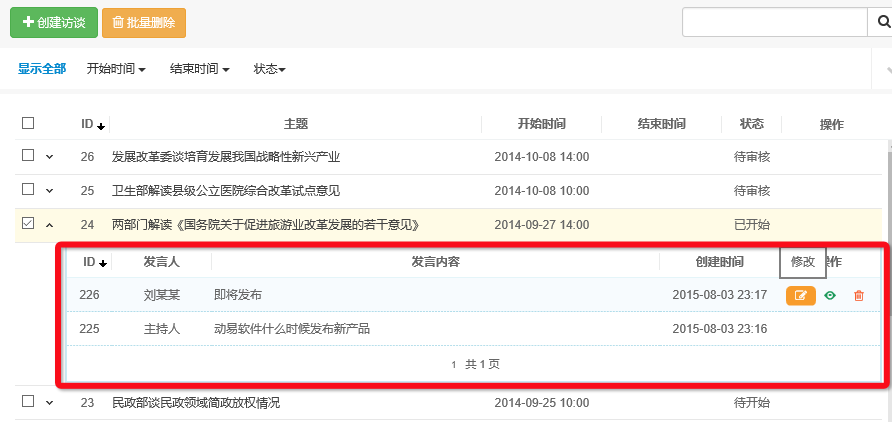Open the 结束时间 filter dropdown
The width and height of the screenshot is (892, 422).
[200, 69]
